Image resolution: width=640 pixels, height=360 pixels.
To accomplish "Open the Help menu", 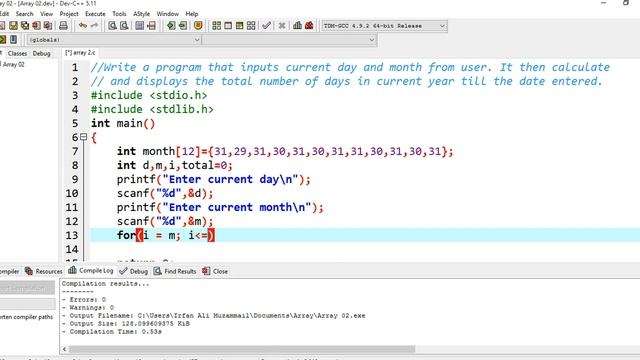I will coord(192,14).
